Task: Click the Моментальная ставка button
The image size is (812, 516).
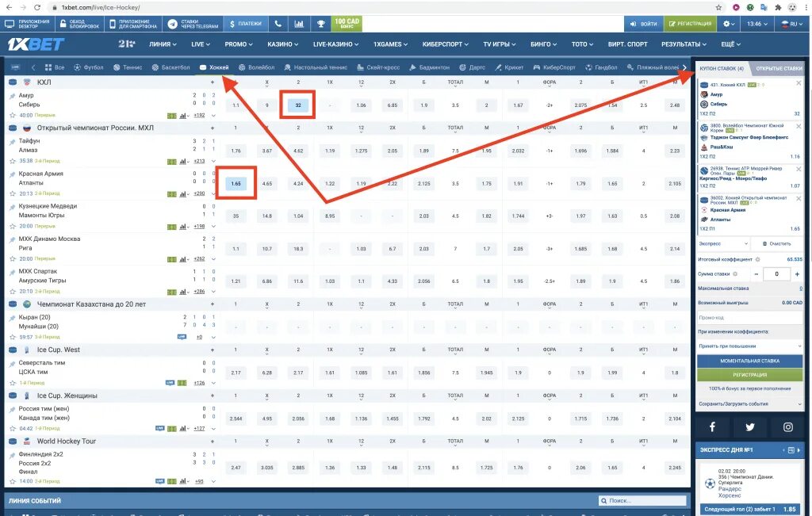Action: (750, 361)
